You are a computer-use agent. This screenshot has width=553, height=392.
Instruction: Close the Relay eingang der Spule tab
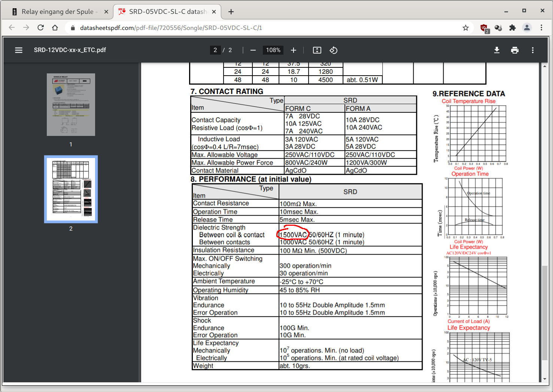[106, 12]
